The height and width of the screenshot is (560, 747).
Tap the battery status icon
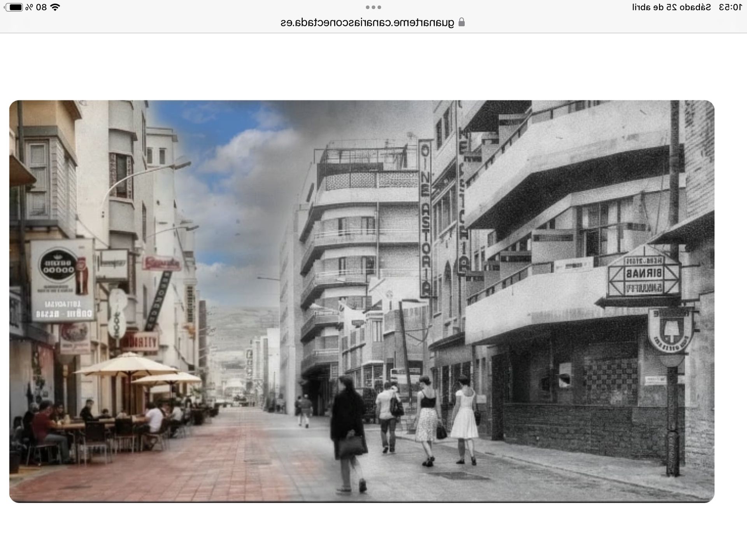pos(13,7)
